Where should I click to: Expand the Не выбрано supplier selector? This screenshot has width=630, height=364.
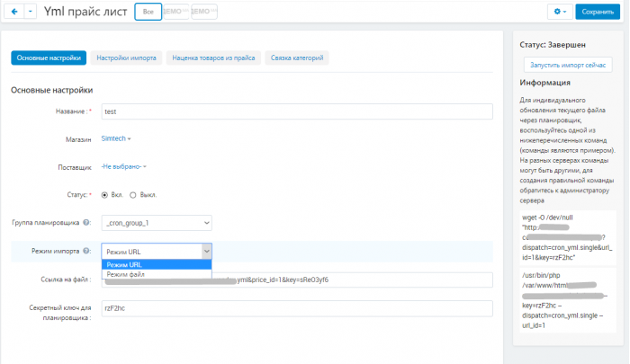click(124, 166)
